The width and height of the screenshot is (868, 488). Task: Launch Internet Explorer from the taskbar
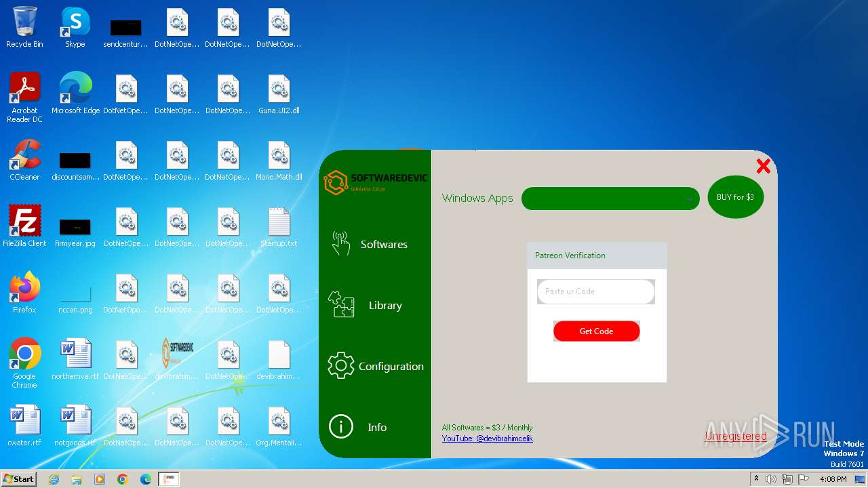54,479
